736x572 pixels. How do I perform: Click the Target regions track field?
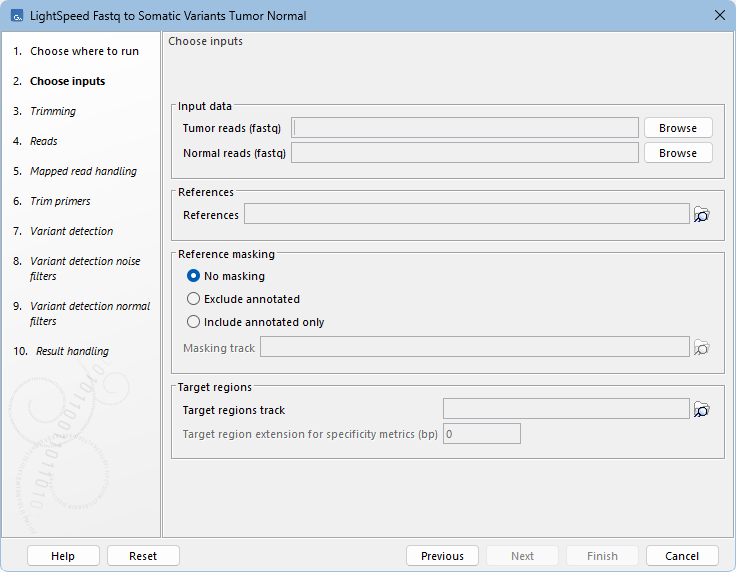pos(566,409)
